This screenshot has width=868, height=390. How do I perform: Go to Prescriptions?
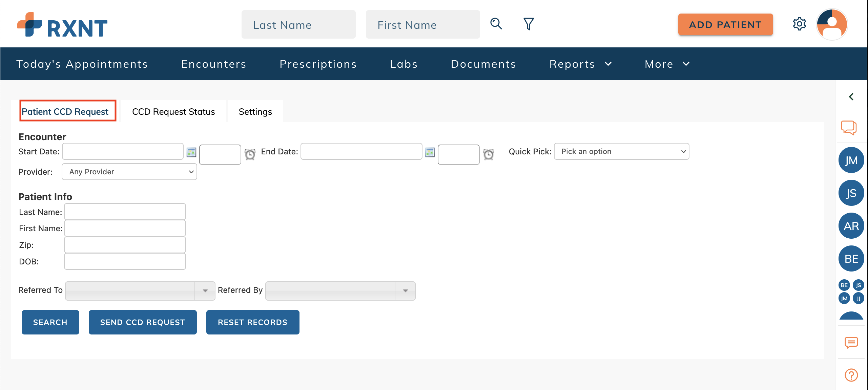click(x=318, y=64)
